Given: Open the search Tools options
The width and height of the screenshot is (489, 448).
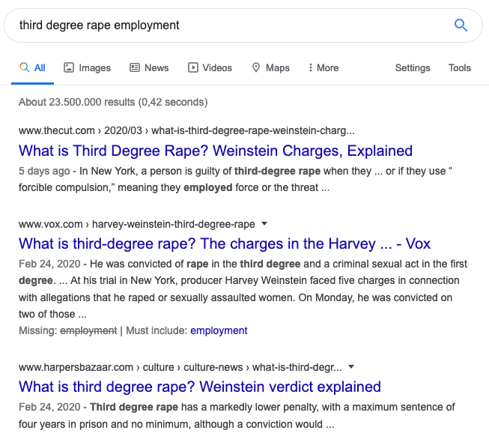Looking at the screenshot, I should point(460,67).
